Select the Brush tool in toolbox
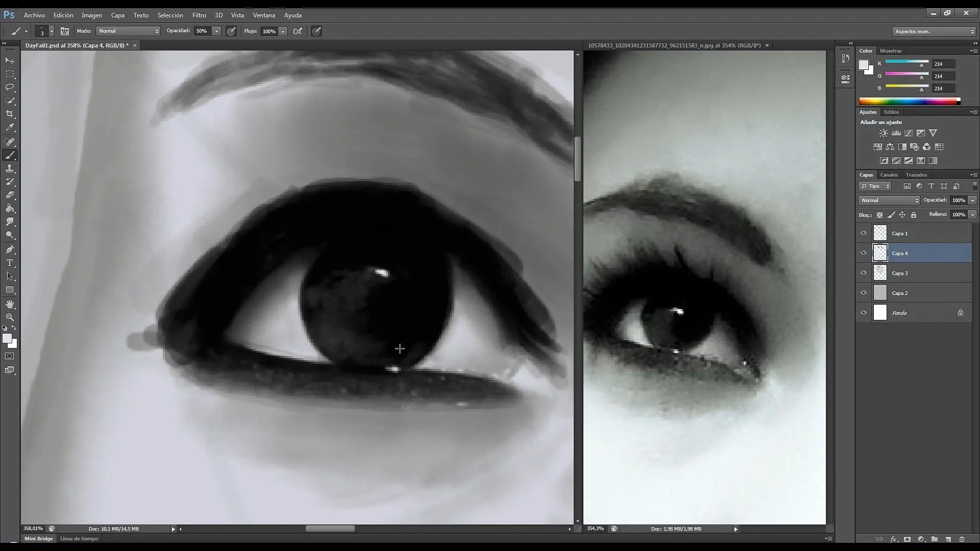 point(10,155)
